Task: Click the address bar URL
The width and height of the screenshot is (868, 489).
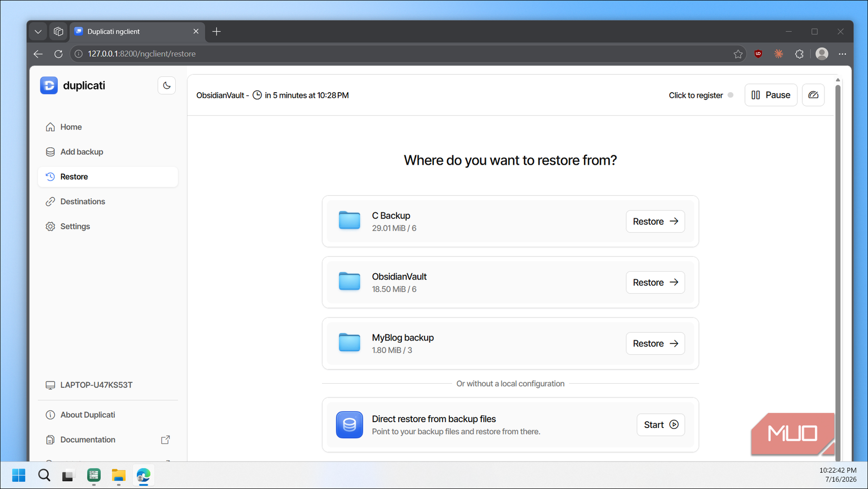Action: (142, 54)
